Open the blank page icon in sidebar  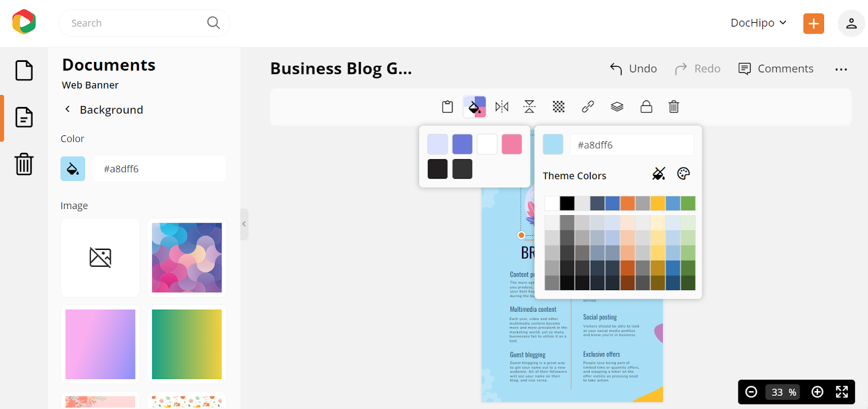tap(24, 71)
